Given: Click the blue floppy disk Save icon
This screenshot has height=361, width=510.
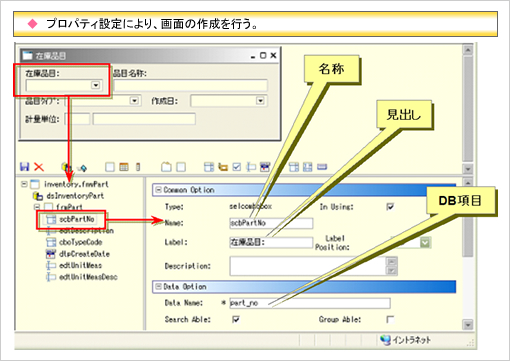Looking at the screenshot, I should click(x=25, y=167).
